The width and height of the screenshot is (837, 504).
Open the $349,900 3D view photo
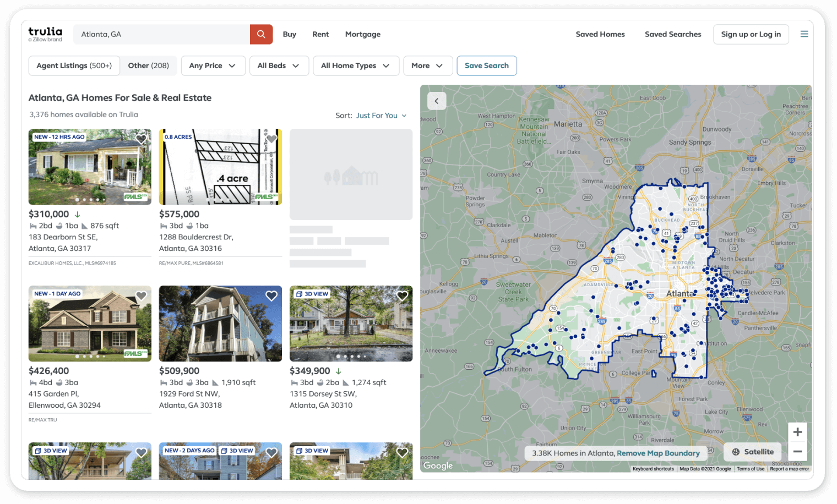click(351, 324)
